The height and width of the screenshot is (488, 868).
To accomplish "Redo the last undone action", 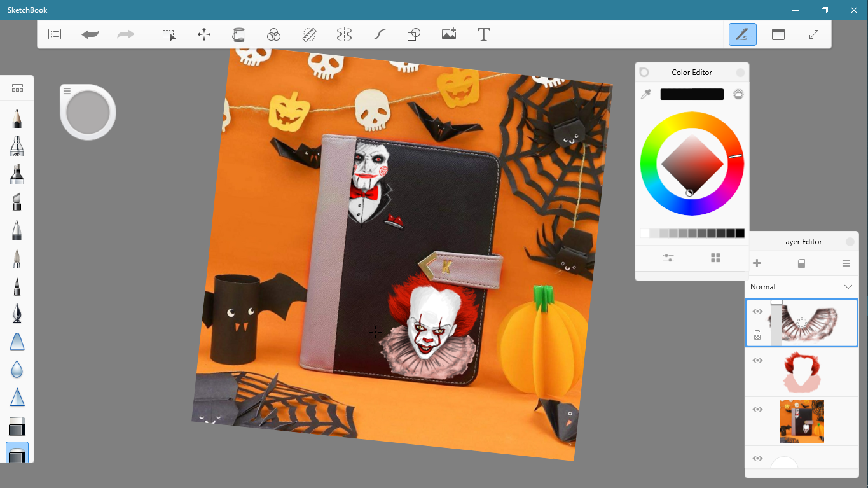I will pos(126,34).
